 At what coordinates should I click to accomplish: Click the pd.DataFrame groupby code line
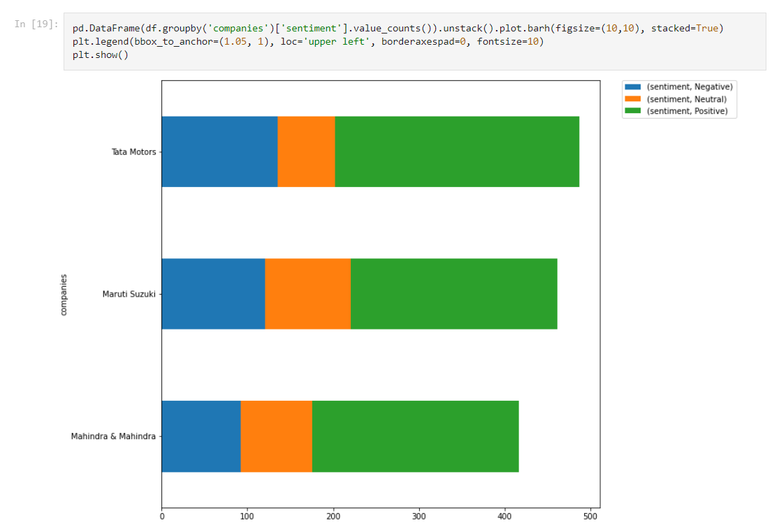point(398,29)
